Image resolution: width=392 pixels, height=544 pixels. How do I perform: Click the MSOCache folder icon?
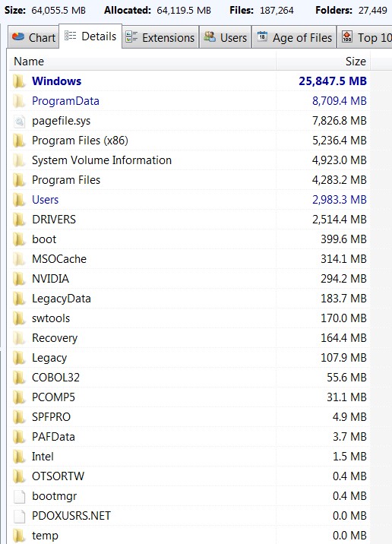(x=19, y=259)
